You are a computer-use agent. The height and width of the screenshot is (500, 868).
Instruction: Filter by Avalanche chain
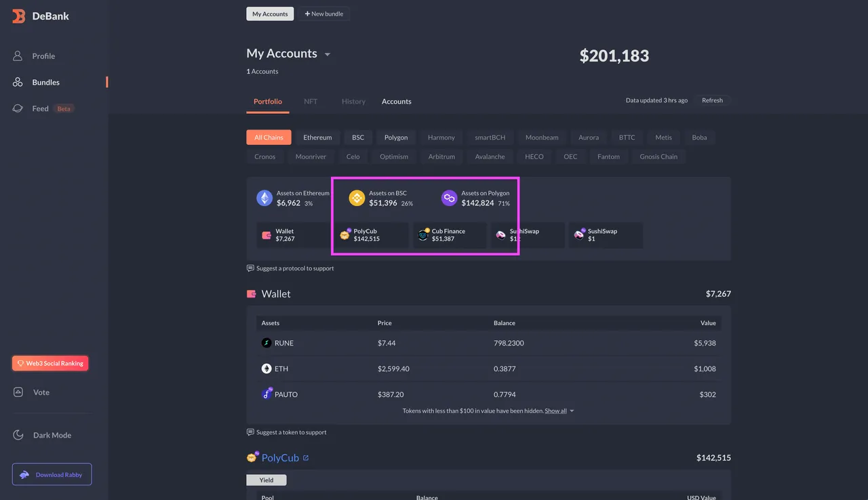pos(490,157)
